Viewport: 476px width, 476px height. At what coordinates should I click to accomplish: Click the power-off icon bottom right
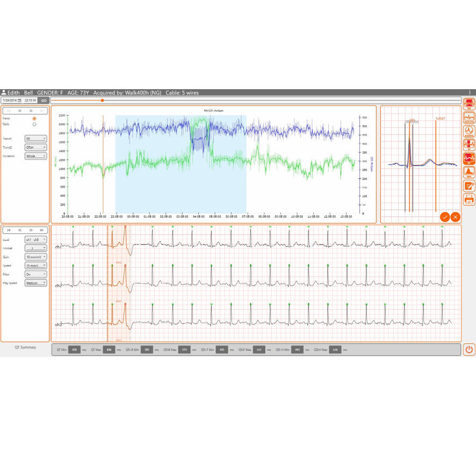(468, 349)
